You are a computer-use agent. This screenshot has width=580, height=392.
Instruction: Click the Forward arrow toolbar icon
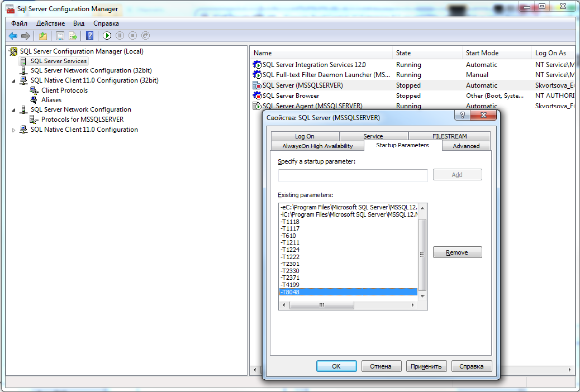(x=26, y=36)
